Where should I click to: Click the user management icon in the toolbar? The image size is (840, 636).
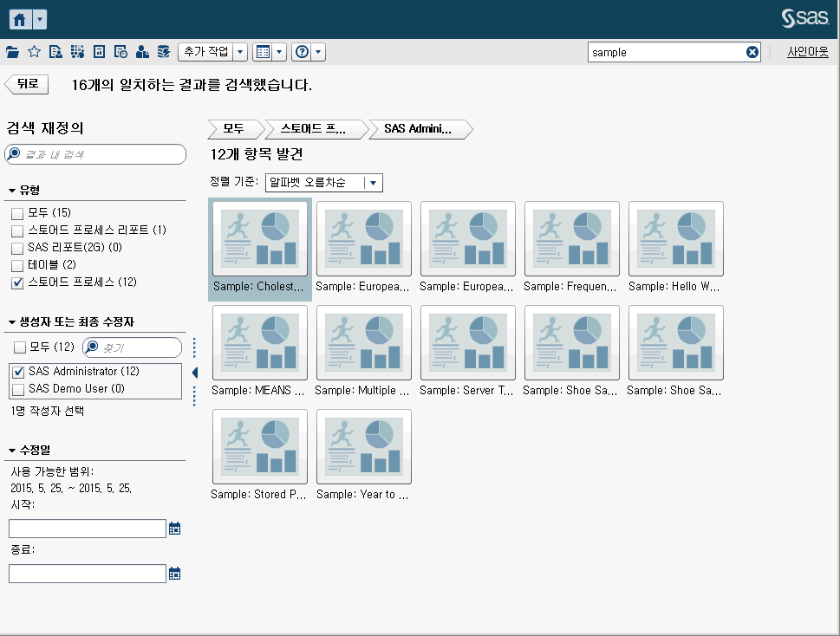click(142, 51)
